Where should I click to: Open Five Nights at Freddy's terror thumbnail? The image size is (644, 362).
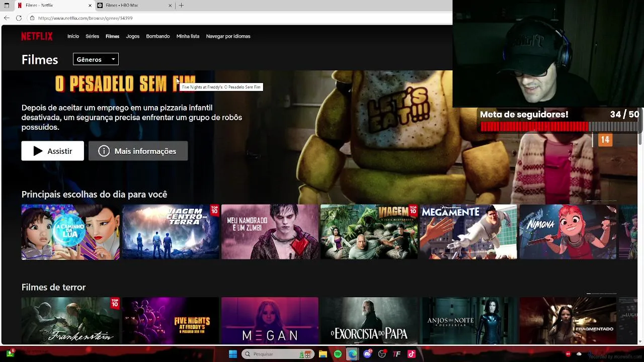point(170,321)
